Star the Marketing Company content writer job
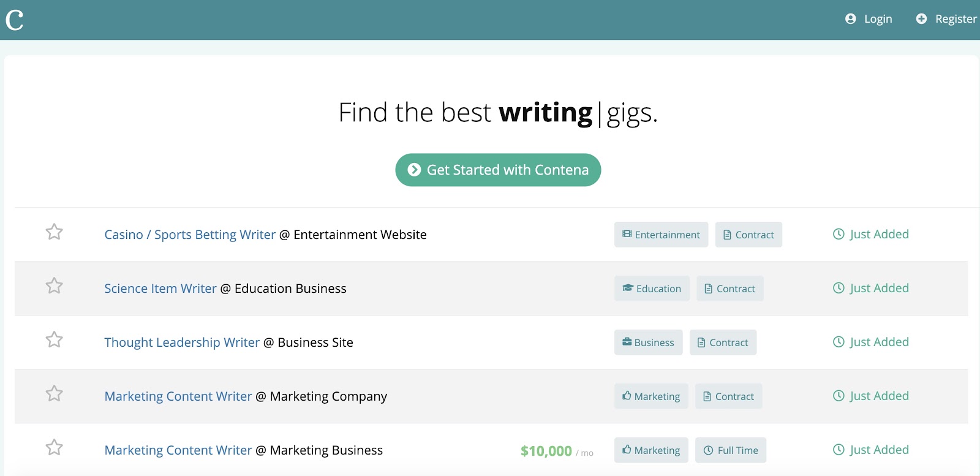The height and width of the screenshot is (476, 980). point(55,393)
